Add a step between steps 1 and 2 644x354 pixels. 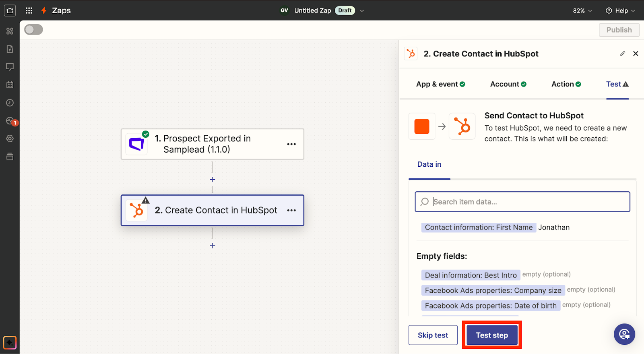click(213, 180)
